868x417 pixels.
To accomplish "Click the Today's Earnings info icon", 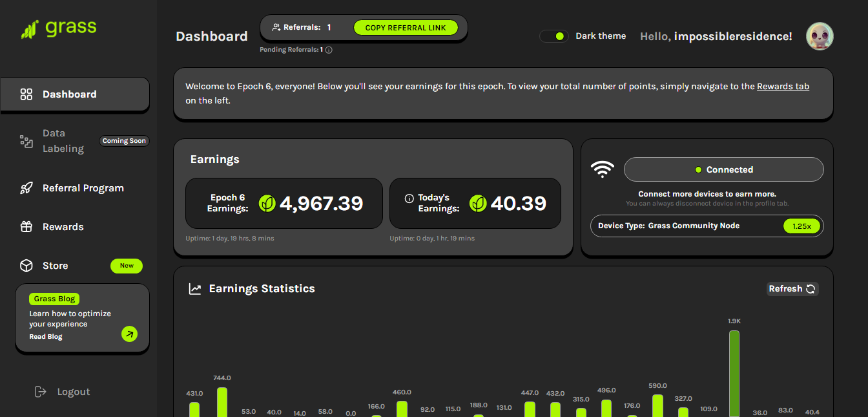I will click(409, 198).
